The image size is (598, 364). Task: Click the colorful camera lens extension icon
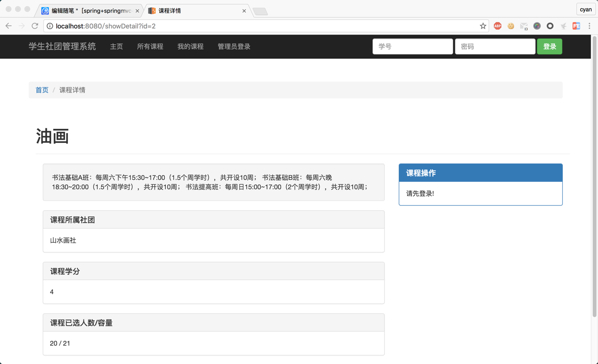pos(537,26)
